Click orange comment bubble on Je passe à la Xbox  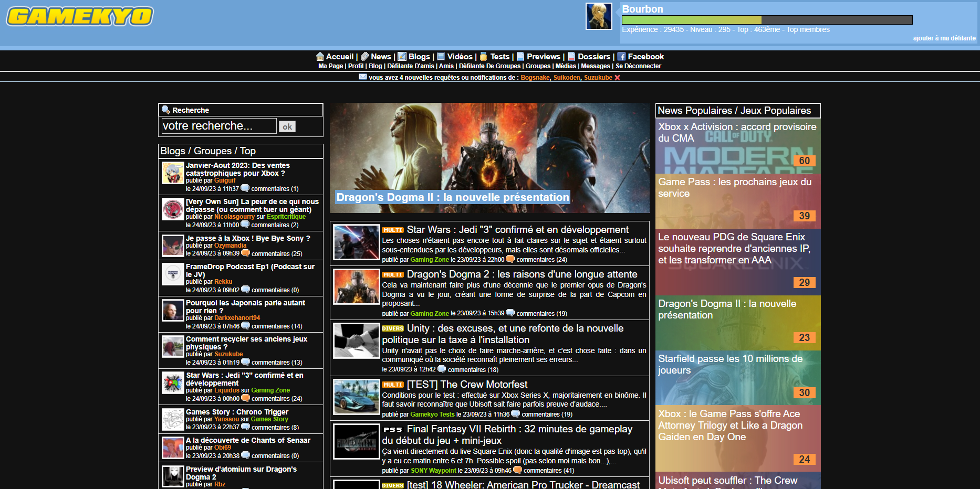point(245,253)
